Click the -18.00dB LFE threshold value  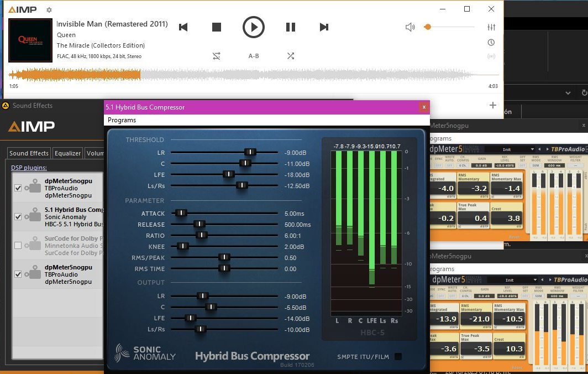coord(297,175)
